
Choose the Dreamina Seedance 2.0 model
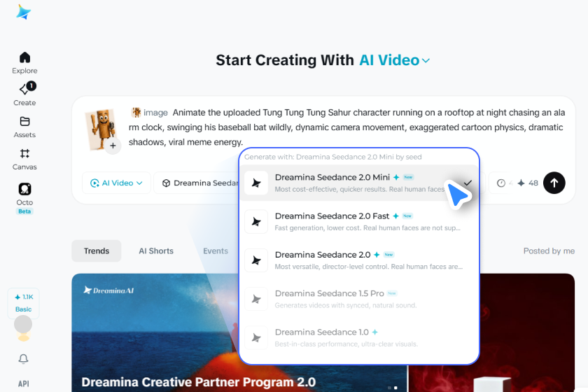pos(359,260)
